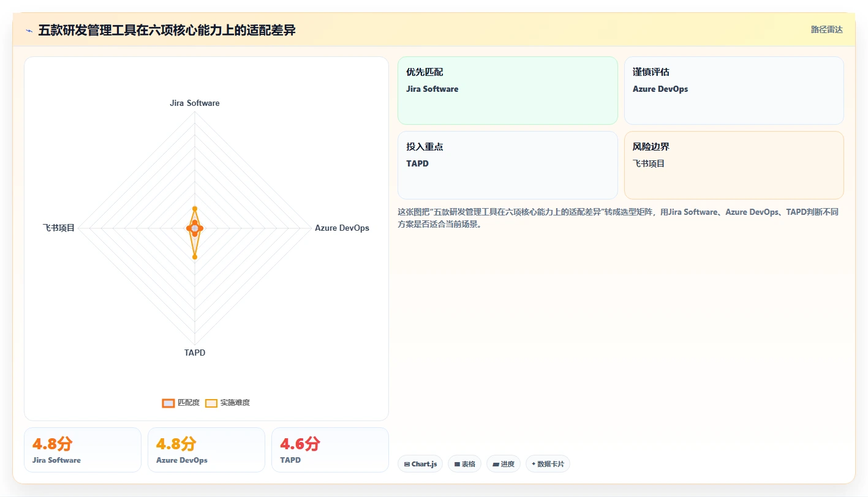Viewport: 868px width, 497px height.
Task: Click the Azure DevOps radar axis label
Action: [342, 228]
